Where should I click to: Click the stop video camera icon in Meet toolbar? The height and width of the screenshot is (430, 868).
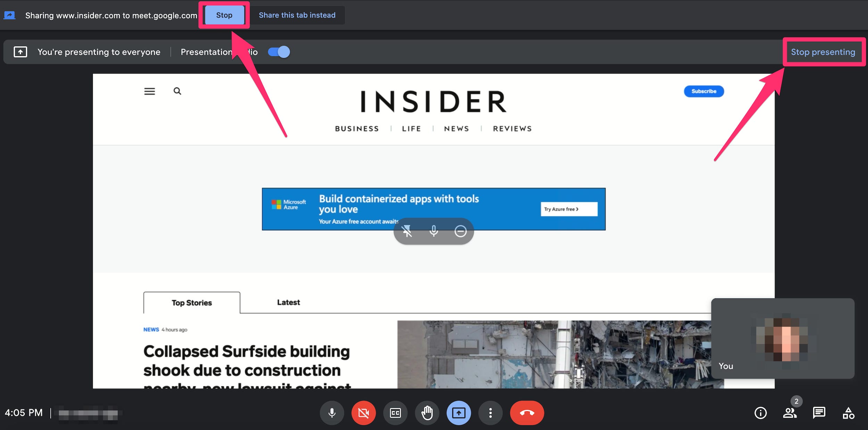[x=363, y=412]
